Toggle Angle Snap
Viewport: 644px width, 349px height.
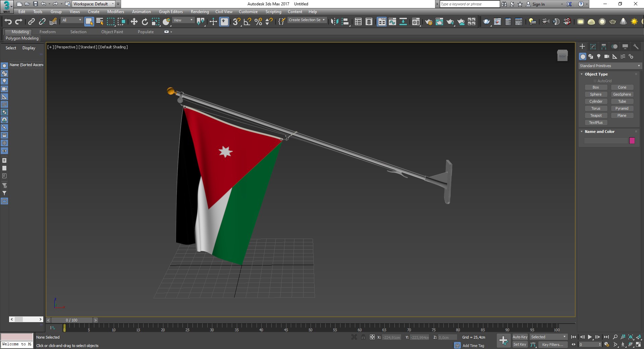coord(247,22)
